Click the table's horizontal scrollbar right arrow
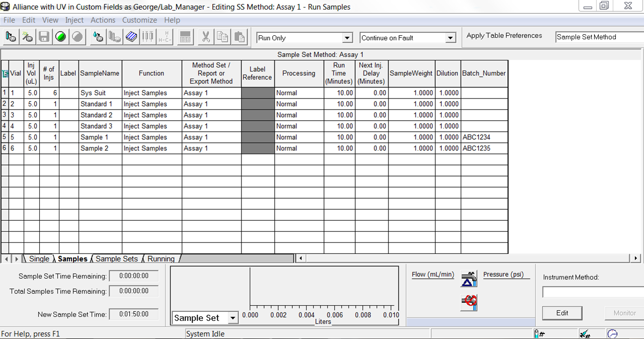Image resolution: width=644 pixels, height=339 pixels. coord(636,259)
